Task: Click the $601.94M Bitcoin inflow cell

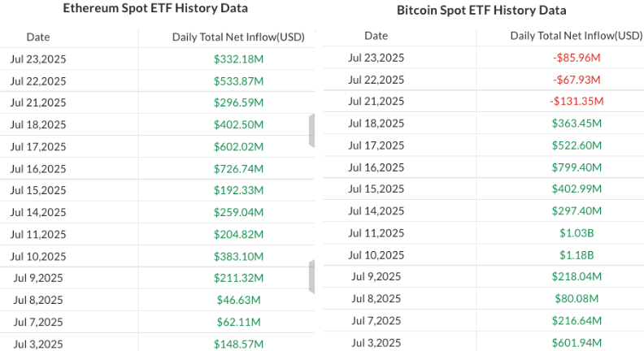Action: click(576, 342)
